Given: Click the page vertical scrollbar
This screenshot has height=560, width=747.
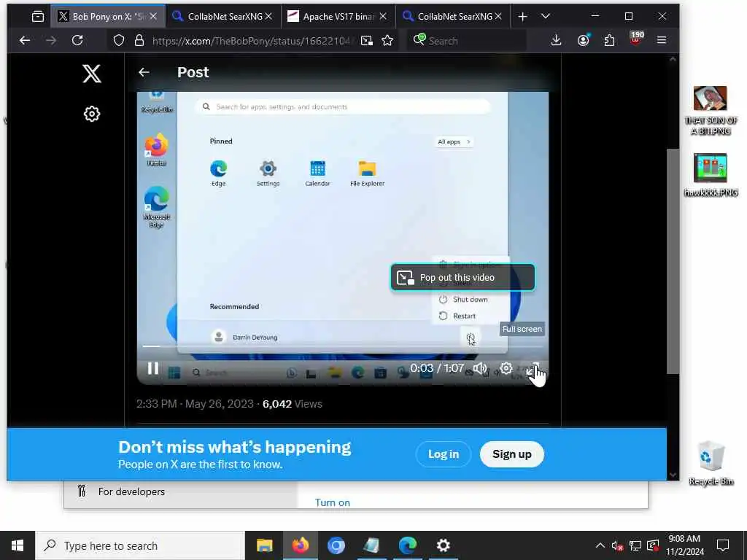Looking at the screenshot, I should click(x=673, y=261).
